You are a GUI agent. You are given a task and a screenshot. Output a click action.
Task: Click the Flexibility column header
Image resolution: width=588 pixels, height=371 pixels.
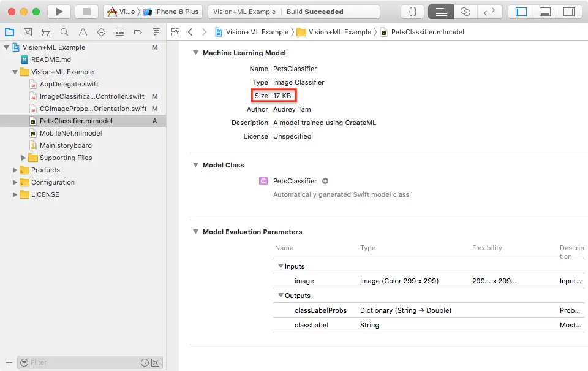click(x=487, y=248)
